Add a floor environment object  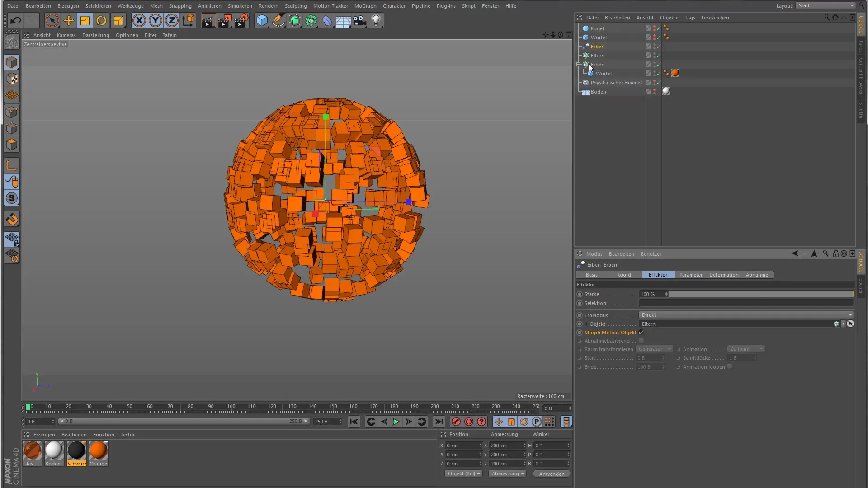point(344,20)
